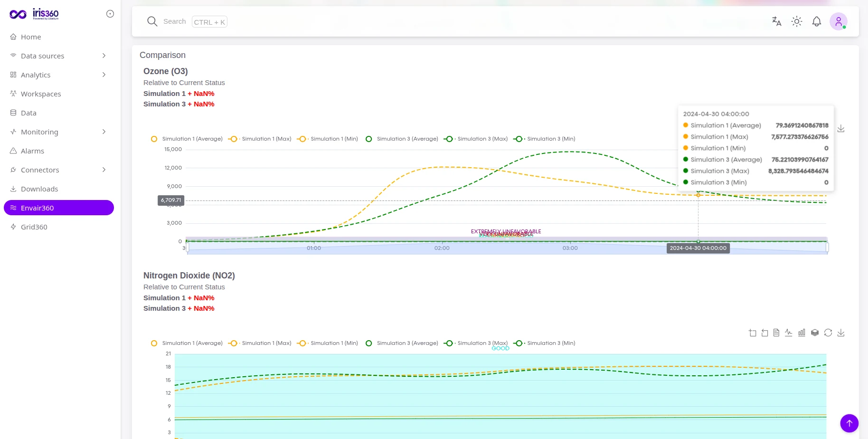Click the Ozone chart zoom slider right handle
This screenshot has height=439, width=868.
(x=828, y=248)
